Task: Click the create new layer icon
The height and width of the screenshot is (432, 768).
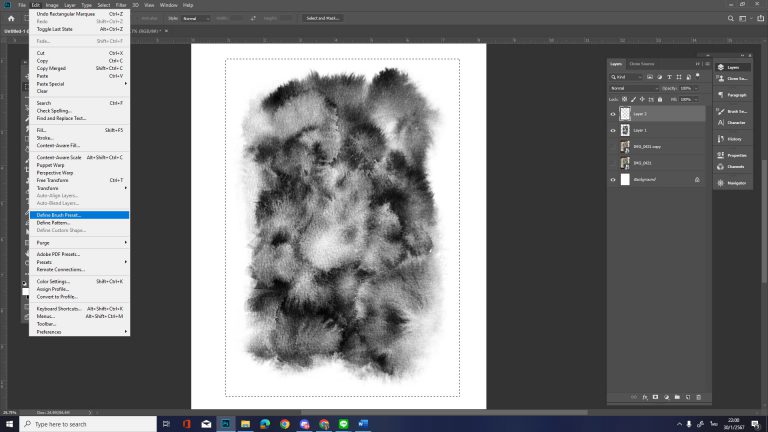Action: coord(686,397)
